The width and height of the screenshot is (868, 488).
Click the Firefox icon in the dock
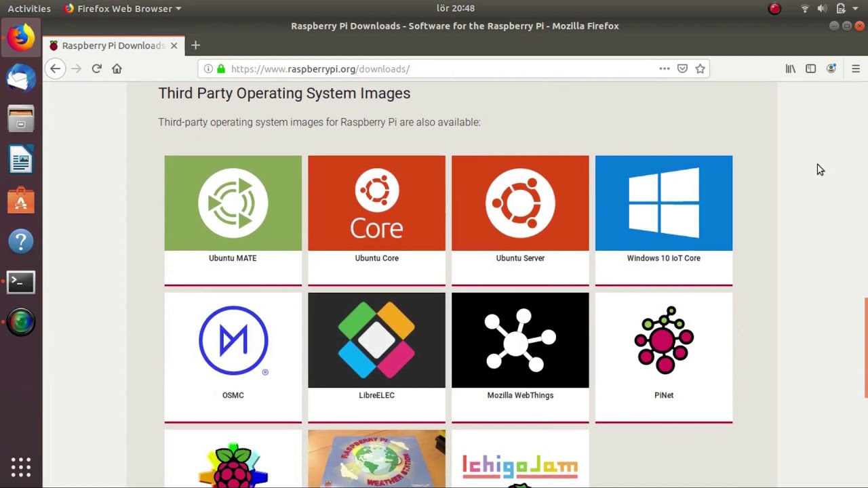pos(21,37)
